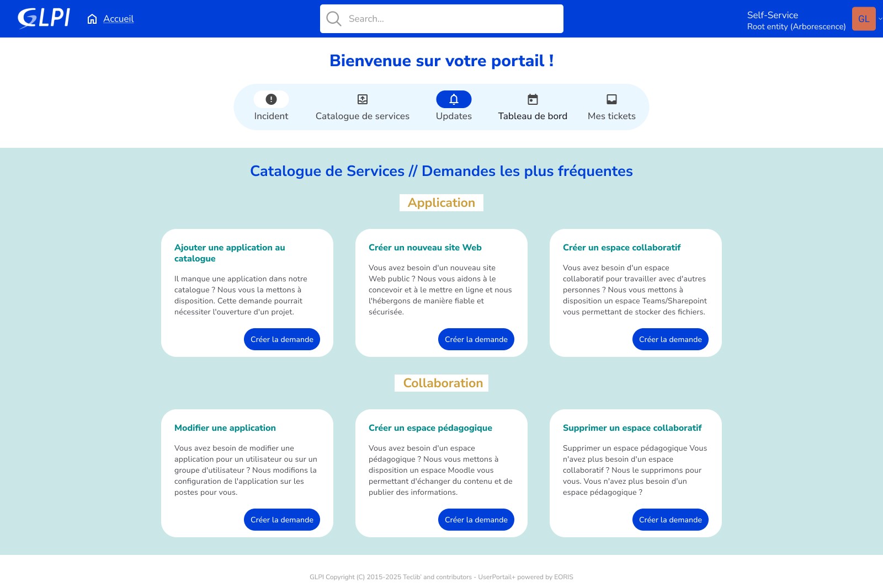Click Créer la demande for Modifier une application
Screen dimensions: 883x588
(x=281, y=520)
